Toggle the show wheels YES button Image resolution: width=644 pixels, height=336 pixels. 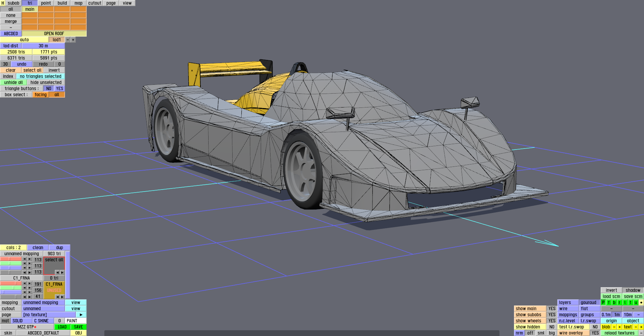[552, 321]
